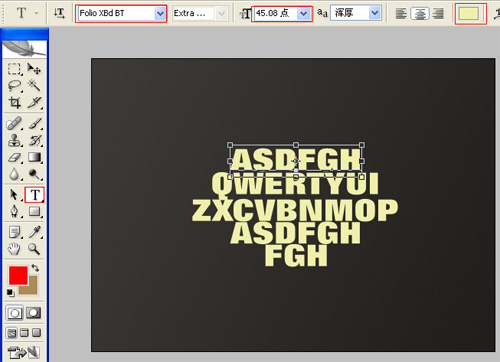The image size is (500, 362).
Task: Select the Zoom magnifier tool
Action: (34, 249)
